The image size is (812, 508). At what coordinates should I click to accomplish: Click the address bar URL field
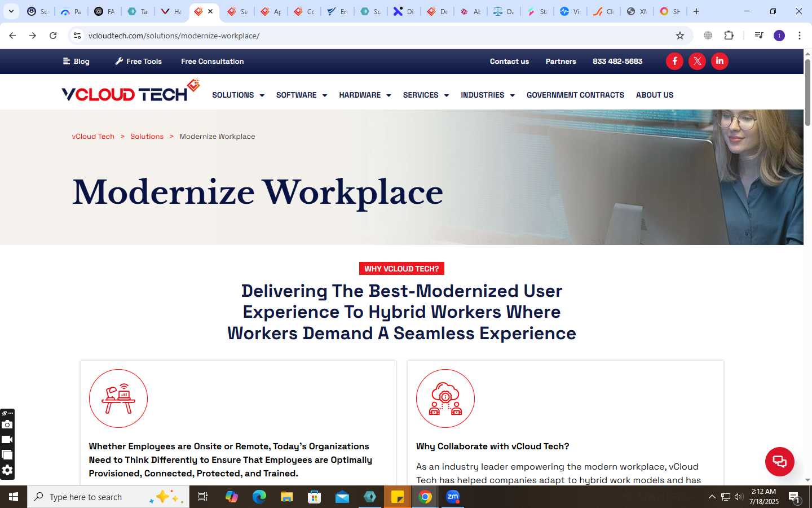tap(378, 36)
